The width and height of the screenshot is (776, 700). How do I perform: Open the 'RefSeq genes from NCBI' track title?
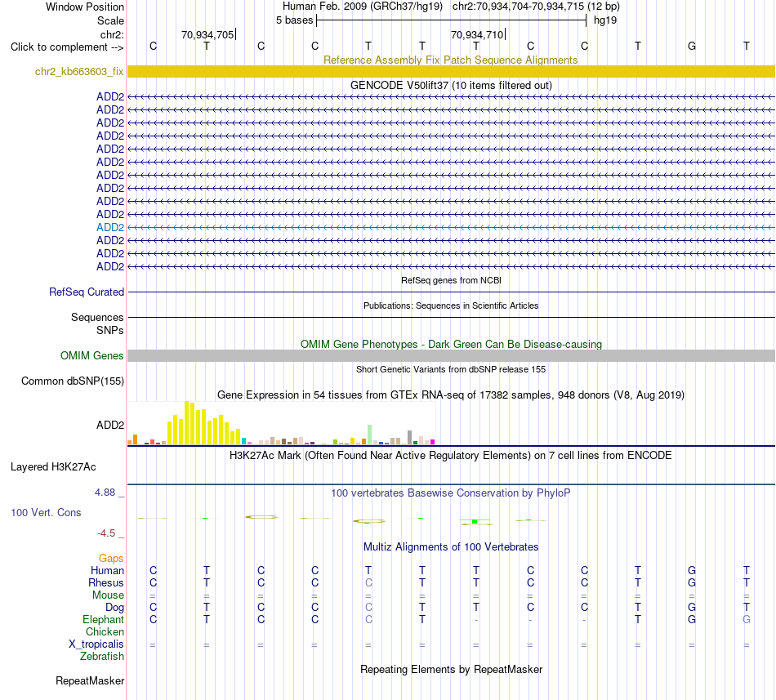click(x=451, y=280)
